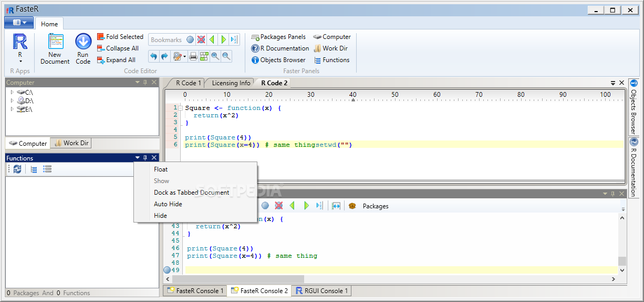The image size is (644, 302).
Task: Open the Objects Browser side tab
Action: coord(633,107)
